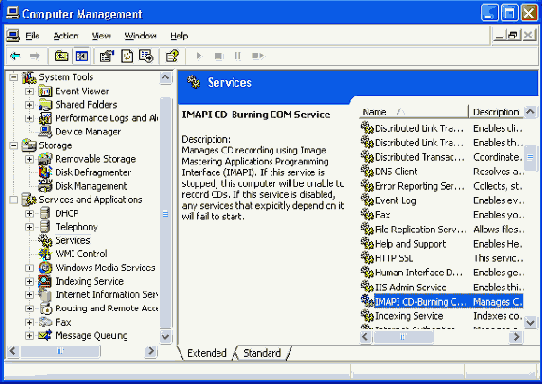Expand the Removable Storage node

tap(30, 159)
